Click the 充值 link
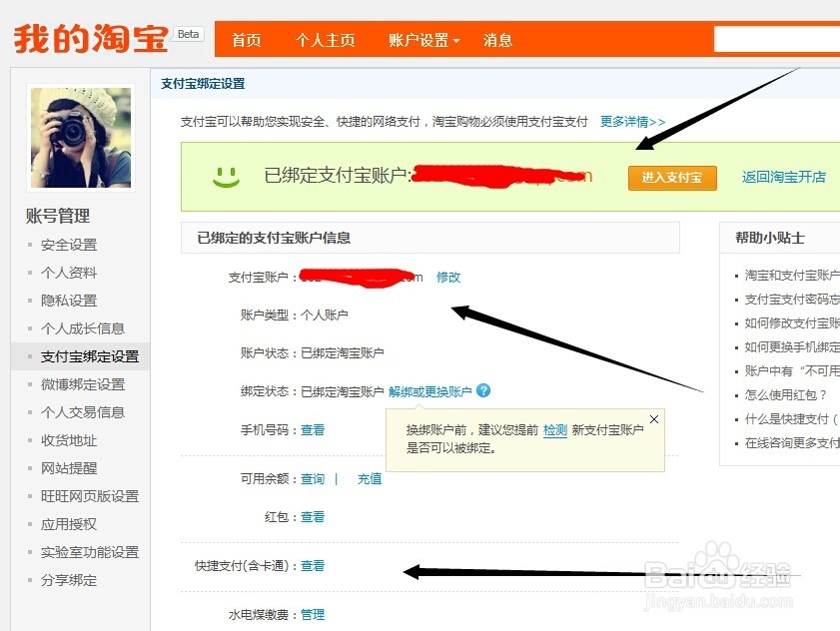 click(x=370, y=478)
